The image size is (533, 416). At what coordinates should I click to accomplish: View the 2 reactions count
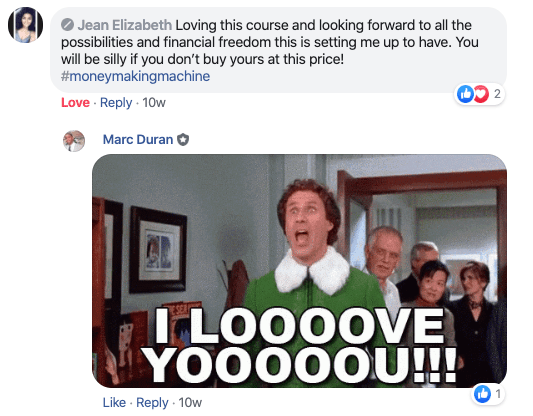pyautogui.click(x=497, y=94)
